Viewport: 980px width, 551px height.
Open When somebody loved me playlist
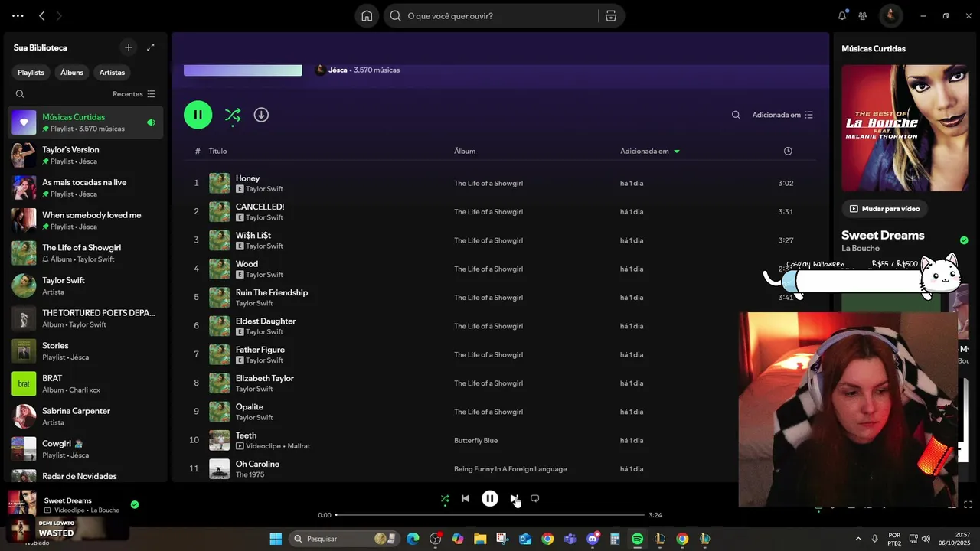pos(85,220)
